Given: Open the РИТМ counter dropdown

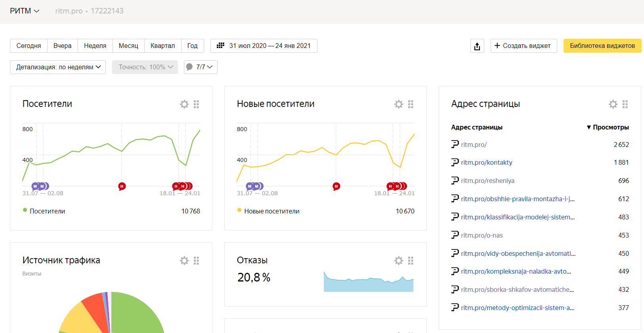Looking at the screenshot, I should pyautogui.click(x=25, y=11).
